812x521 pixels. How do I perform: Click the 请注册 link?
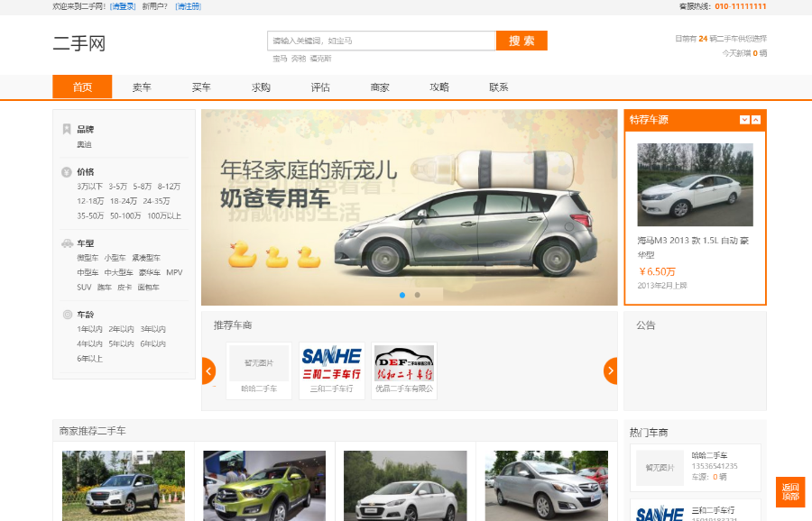[x=189, y=6]
